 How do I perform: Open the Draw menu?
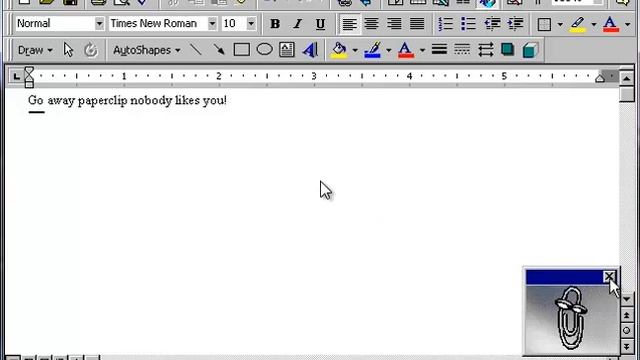[x=35, y=50]
